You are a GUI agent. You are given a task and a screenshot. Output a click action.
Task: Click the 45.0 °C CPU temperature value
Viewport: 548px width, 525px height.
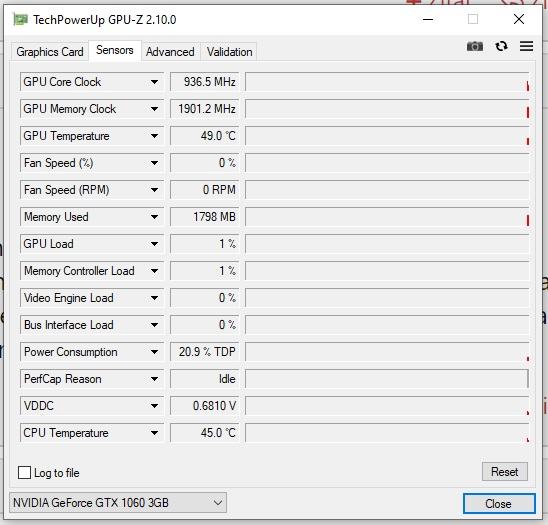click(x=204, y=433)
